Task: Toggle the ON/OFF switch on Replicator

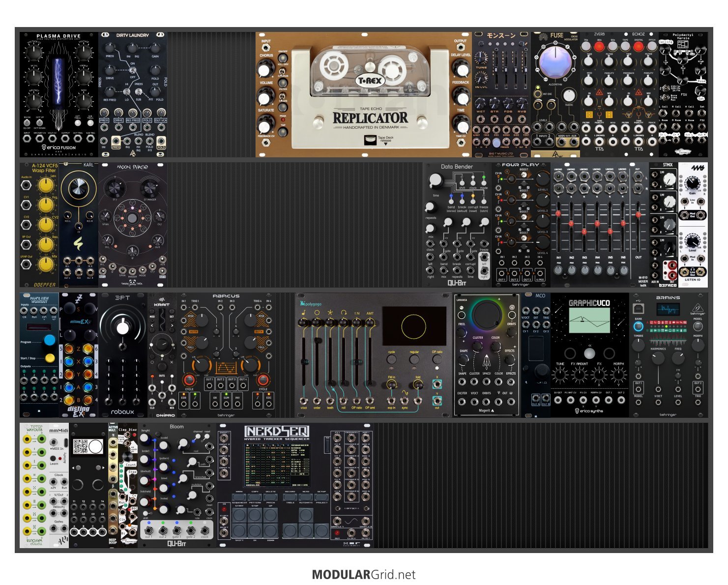Action: 283,58
